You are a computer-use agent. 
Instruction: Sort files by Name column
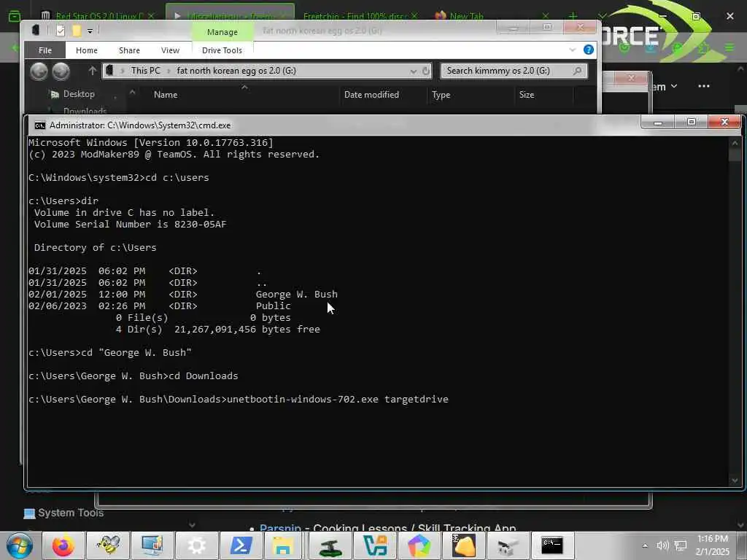point(166,95)
